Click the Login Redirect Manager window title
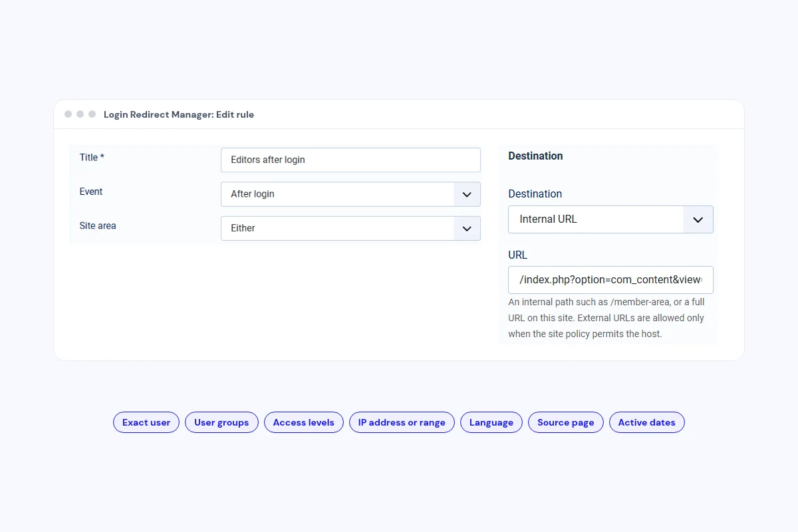Screen dimensions: 798x532 pos(179,114)
